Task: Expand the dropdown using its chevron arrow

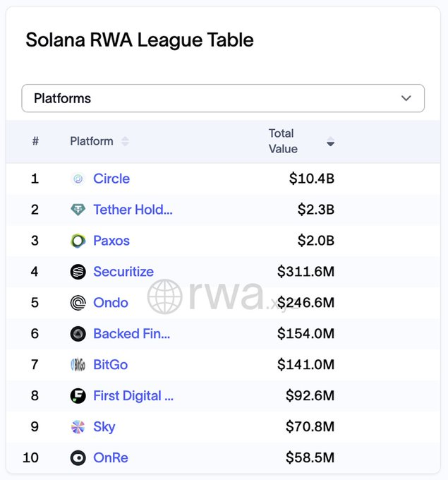Action: point(406,98)
